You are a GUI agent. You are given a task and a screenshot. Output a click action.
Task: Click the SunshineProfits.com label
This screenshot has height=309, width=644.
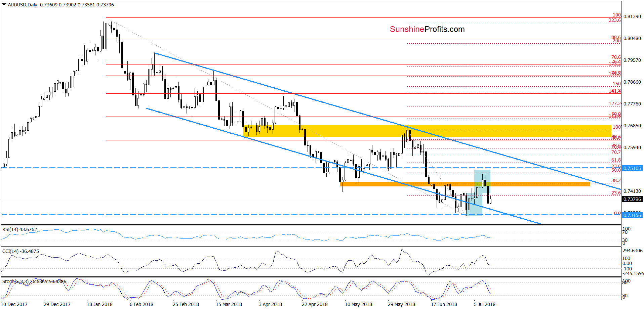427,29
